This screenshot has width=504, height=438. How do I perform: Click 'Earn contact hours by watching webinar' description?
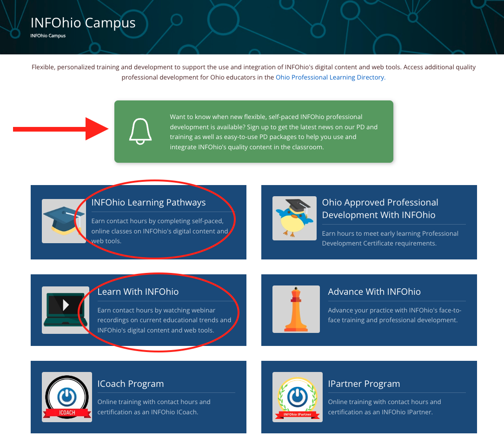pos(164,320)
